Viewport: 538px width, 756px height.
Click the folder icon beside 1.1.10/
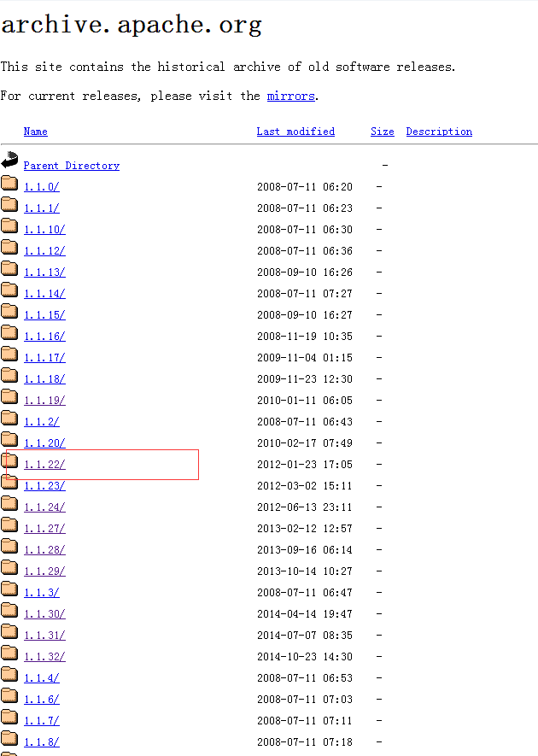pyautogui.click(x=9, y=226)
